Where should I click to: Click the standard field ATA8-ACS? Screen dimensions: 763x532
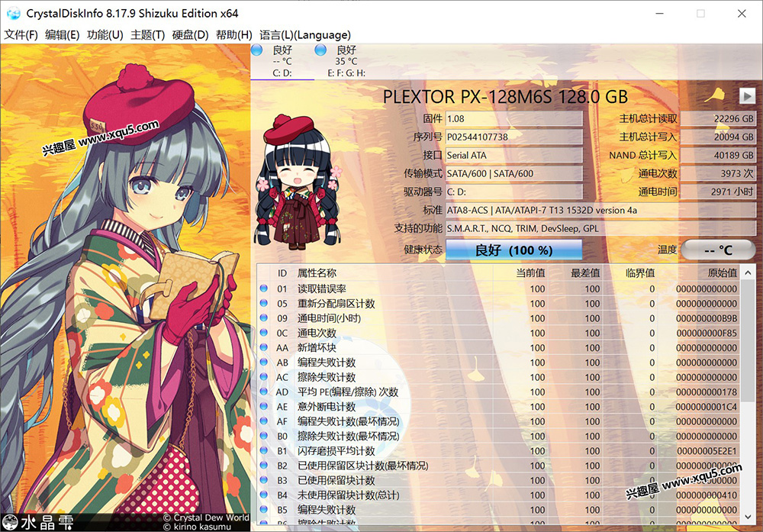pyautogui.click(x=600, y=210)
